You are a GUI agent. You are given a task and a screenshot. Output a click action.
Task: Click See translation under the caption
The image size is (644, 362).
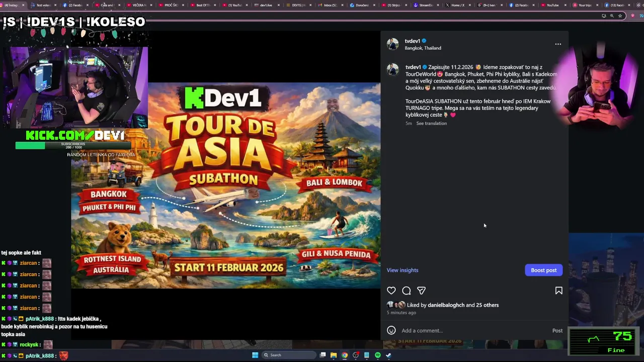click(x=431, y=123)
